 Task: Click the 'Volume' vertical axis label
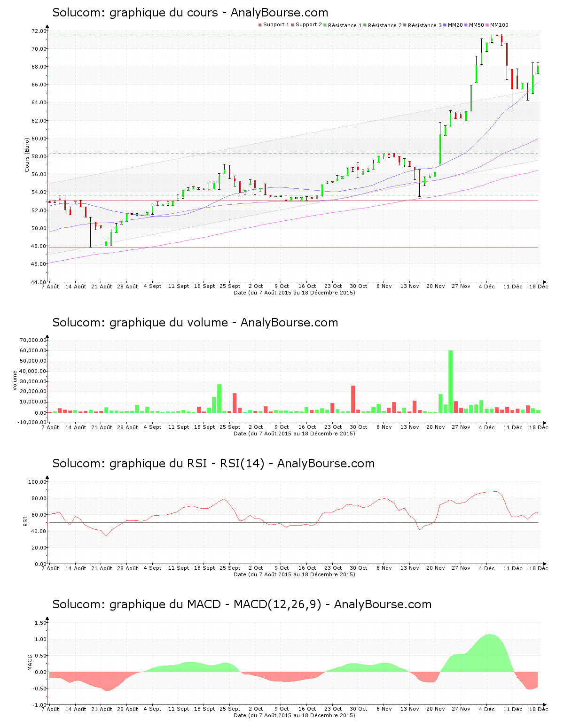(x=15, y=380)
